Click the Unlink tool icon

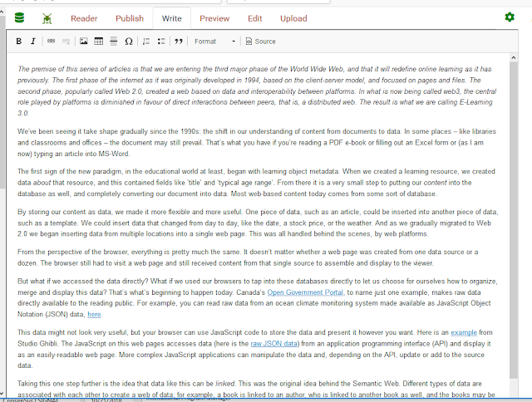[x=66, y=42]
